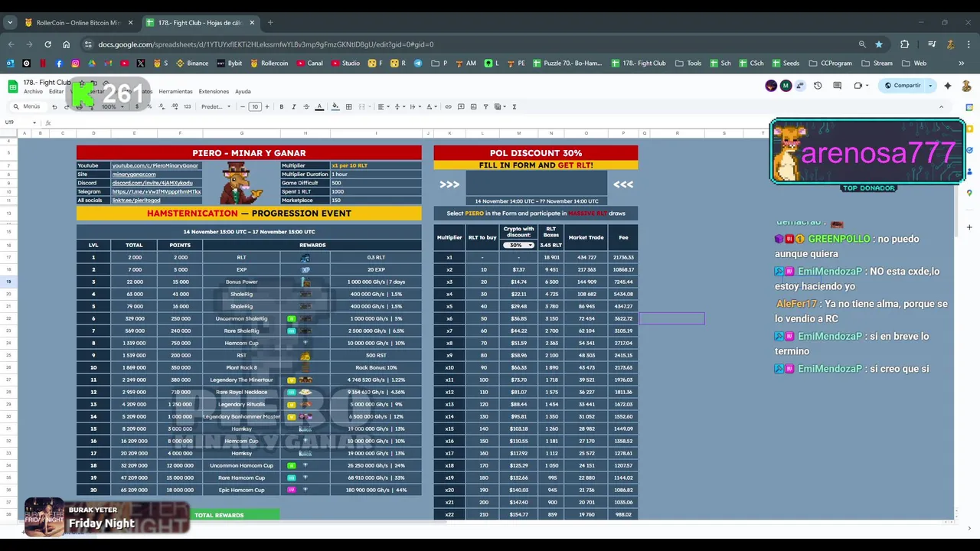Open the M collaborator avatar
The image size is (980, 551).
click(786, 86)
